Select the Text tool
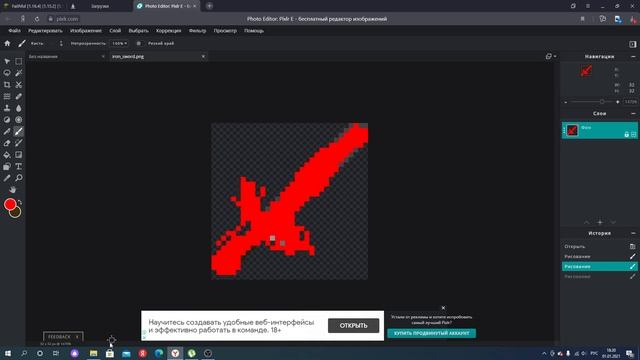Viewport: 640px width, 360px height. click(x=19, y=167)
